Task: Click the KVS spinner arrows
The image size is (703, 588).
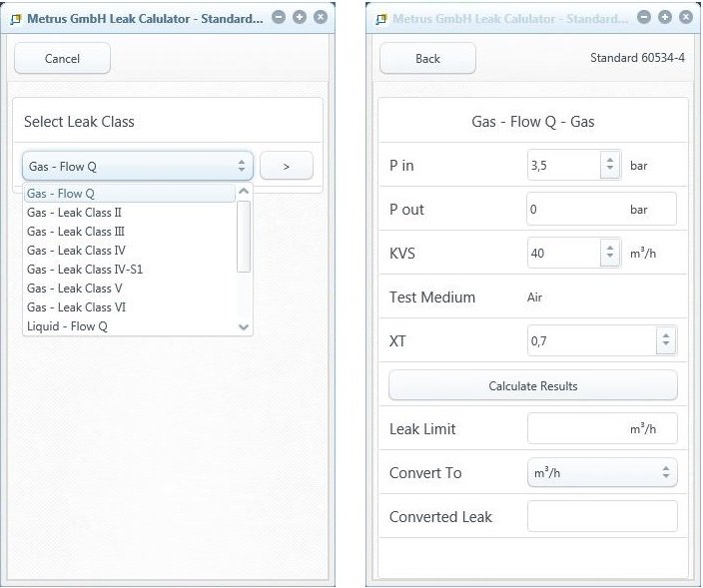Action: coord(611,254)
